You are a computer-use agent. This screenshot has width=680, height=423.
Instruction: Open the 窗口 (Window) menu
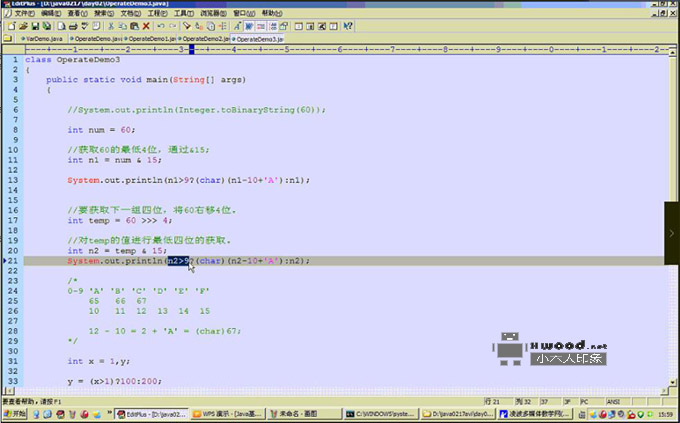(x=244, y=13)
